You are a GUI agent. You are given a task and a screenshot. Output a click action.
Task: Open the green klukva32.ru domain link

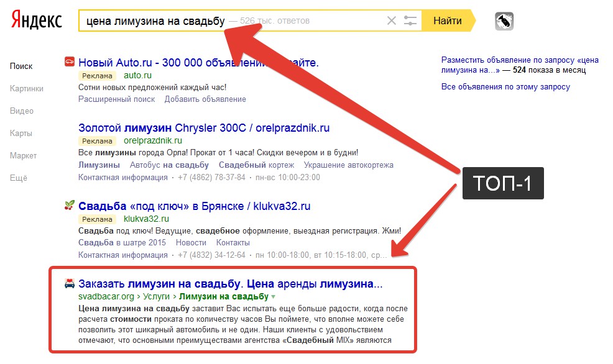click(x=146, y=219)
